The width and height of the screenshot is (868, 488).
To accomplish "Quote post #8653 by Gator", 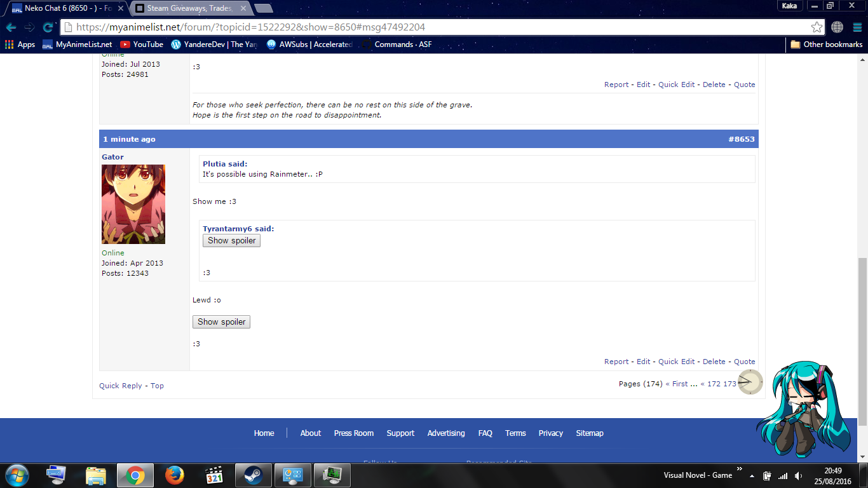I will (x=745, y=362).
